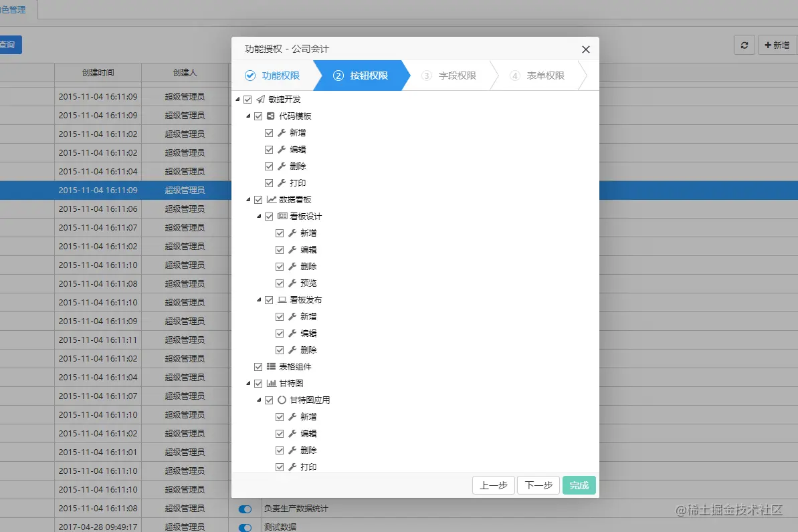Click the wrench icon of 预览 under 看板设计
This screenshot has height=532, width=798.
(292, 283)
